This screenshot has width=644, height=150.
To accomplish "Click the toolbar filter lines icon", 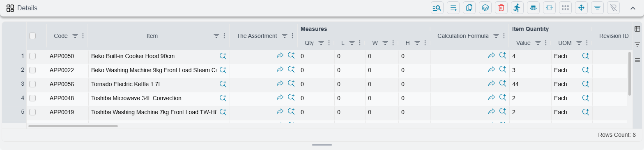I will [x=597, y=7].
